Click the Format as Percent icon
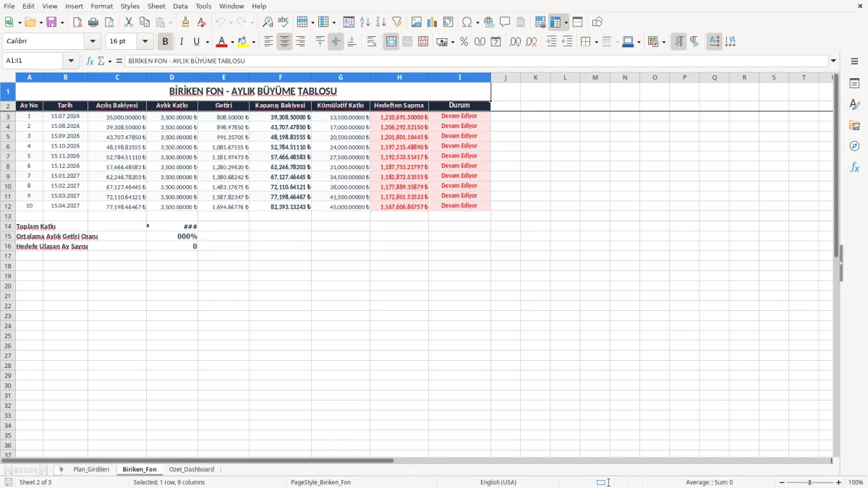 (x=464, y=42)
